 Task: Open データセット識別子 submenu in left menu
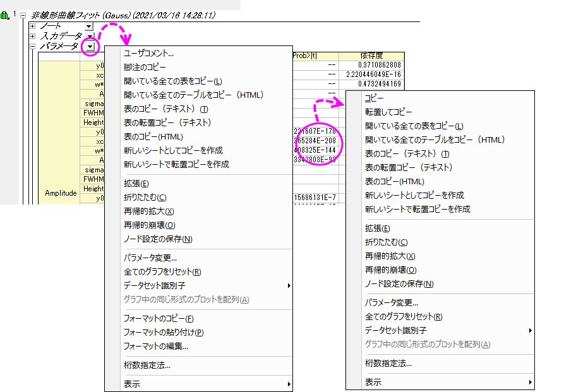(207, 285)
